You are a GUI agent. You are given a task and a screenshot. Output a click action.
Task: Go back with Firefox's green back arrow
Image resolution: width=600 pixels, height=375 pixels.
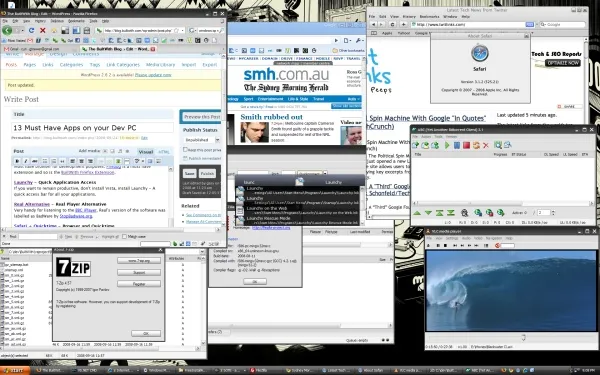(7, 30)
